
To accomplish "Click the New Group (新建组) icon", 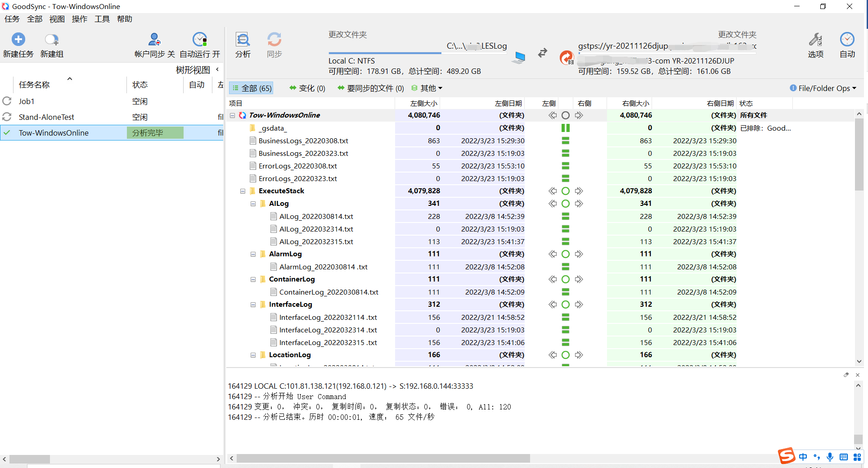I will (x=52, y=40).
